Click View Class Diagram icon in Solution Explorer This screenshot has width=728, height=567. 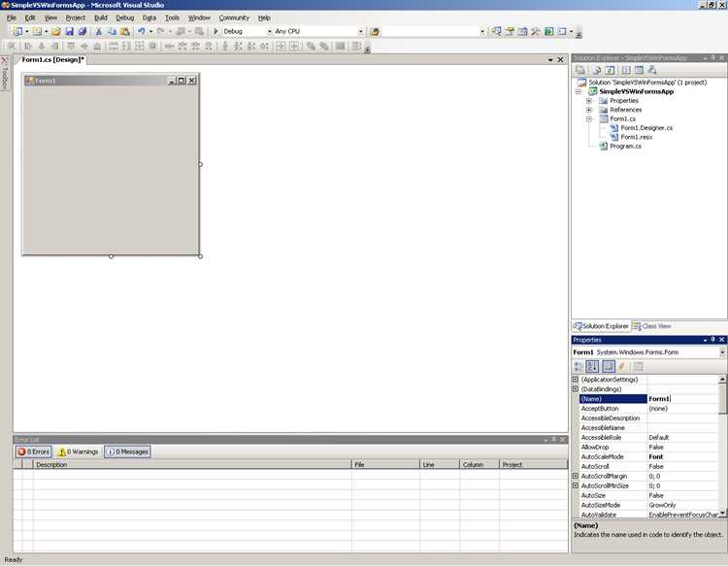[x=652, y=70]
